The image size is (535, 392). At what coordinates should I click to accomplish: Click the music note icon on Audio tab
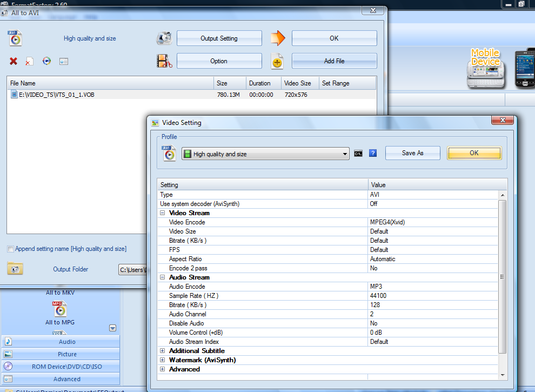9,342
